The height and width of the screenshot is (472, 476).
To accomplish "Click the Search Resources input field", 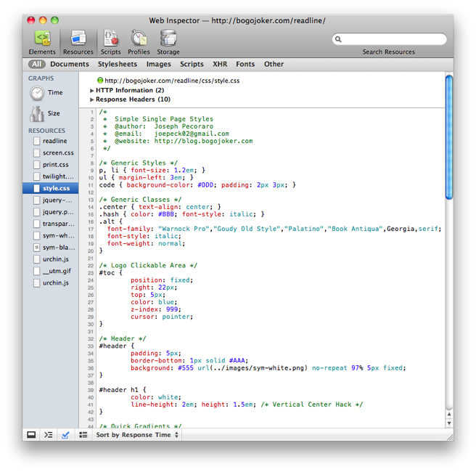I will pos(390,39).
